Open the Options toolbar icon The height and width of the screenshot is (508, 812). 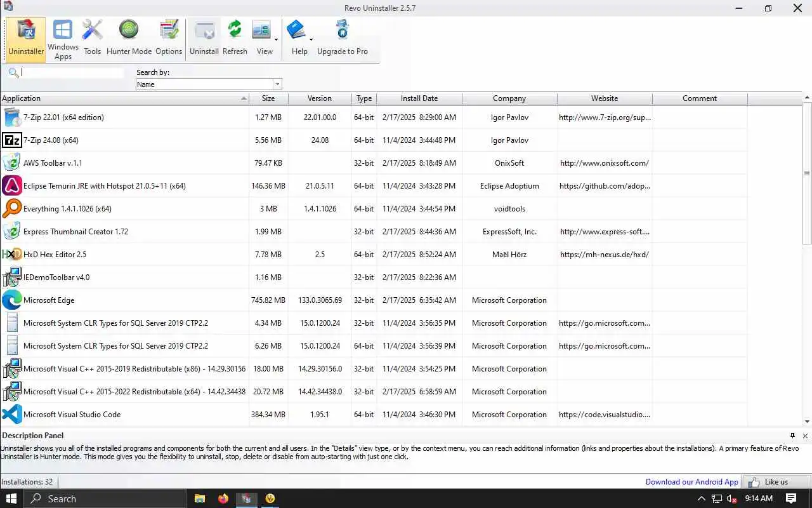[169, 39]
